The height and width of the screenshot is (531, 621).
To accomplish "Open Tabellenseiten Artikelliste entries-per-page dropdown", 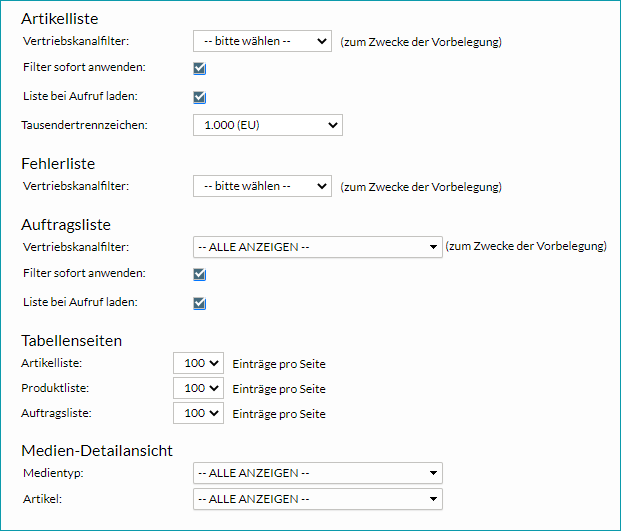I will [198, 363].
